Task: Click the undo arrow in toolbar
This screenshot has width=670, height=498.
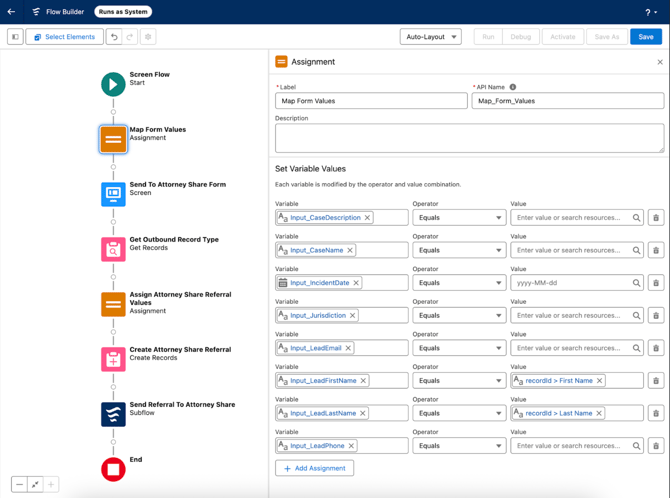Action: (114, 37)
